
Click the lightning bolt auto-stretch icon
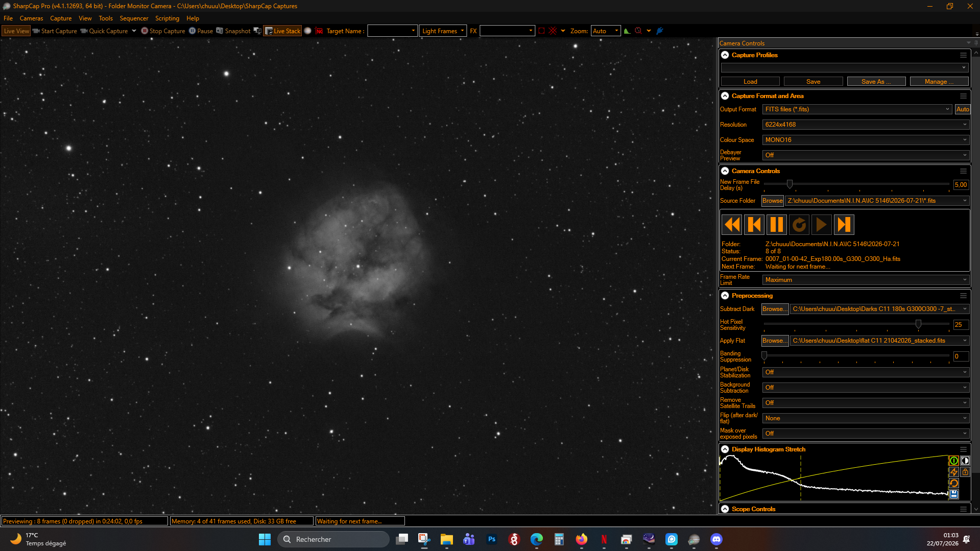[953, 472]
